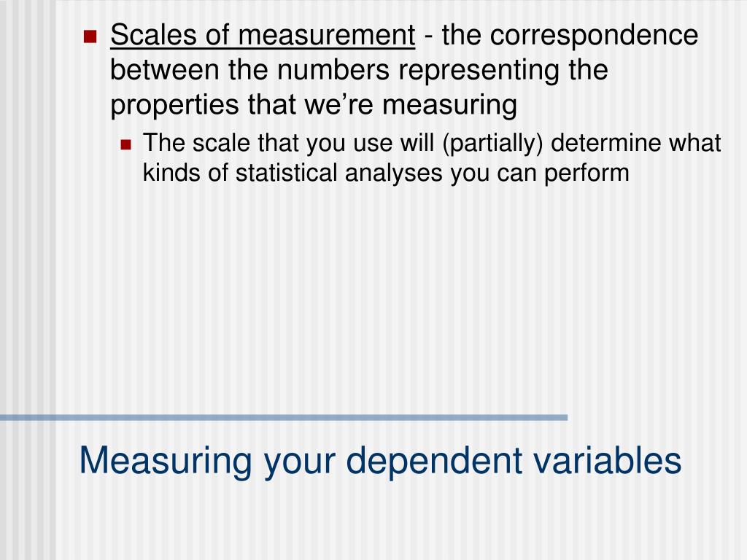
Task: Click the word 'numbers' in the second line
Action: (x=333, y=69)
